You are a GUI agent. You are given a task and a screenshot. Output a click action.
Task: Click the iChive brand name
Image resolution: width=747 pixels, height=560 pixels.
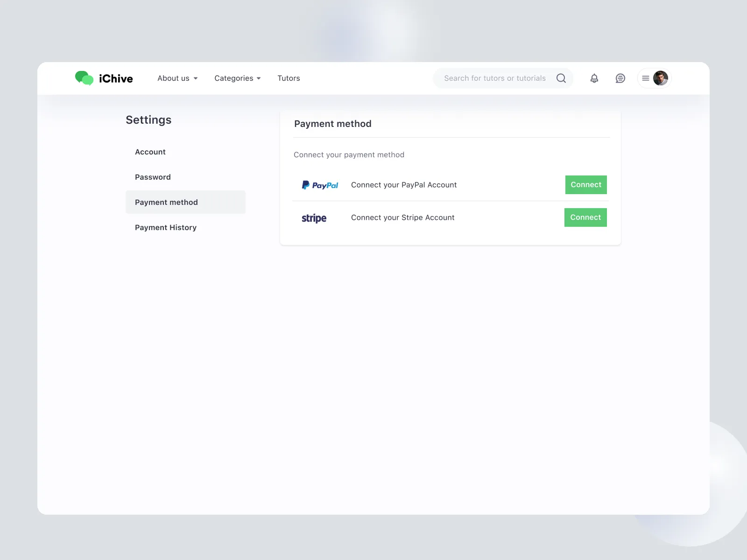116,78
